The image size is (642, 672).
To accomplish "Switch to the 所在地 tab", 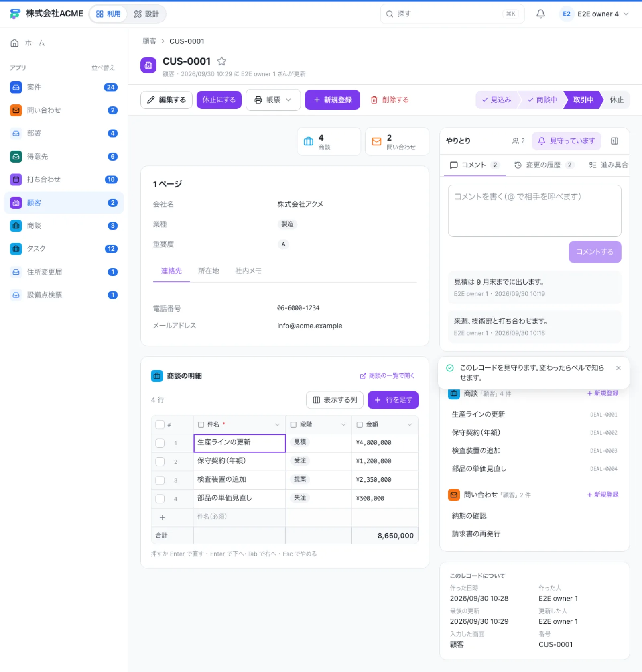I will (x=209, y=271).
